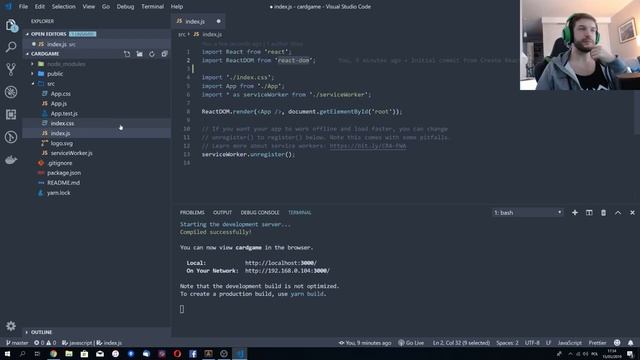Click the unsaved dot on index.js tab
Viewport: 640px width, 360px height.
click(218, 21)
